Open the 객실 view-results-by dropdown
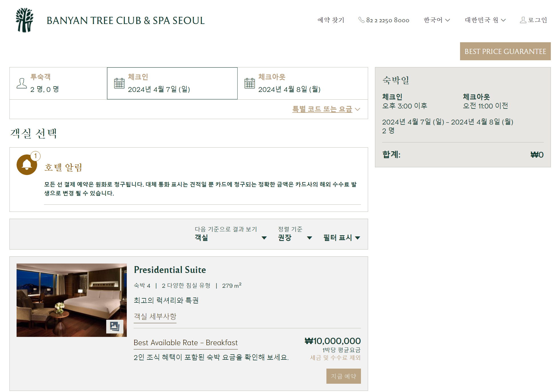552x392 pixels. [x=230, y=238]
